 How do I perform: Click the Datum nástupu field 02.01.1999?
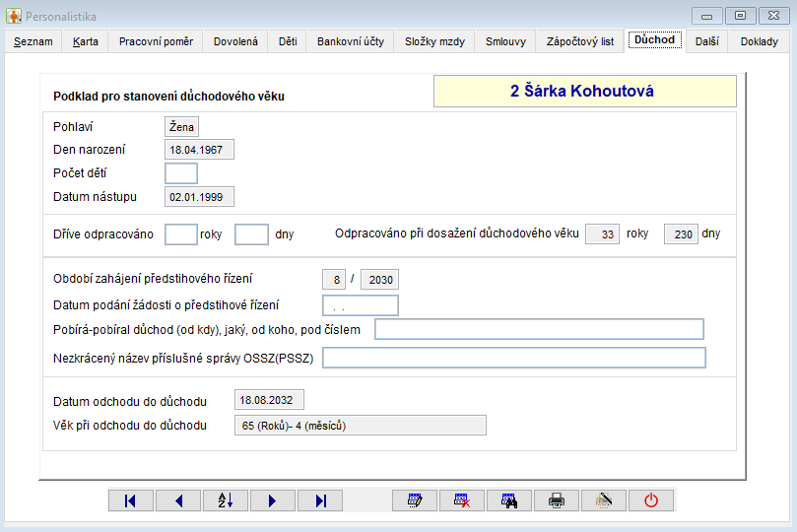click(199, 197)
